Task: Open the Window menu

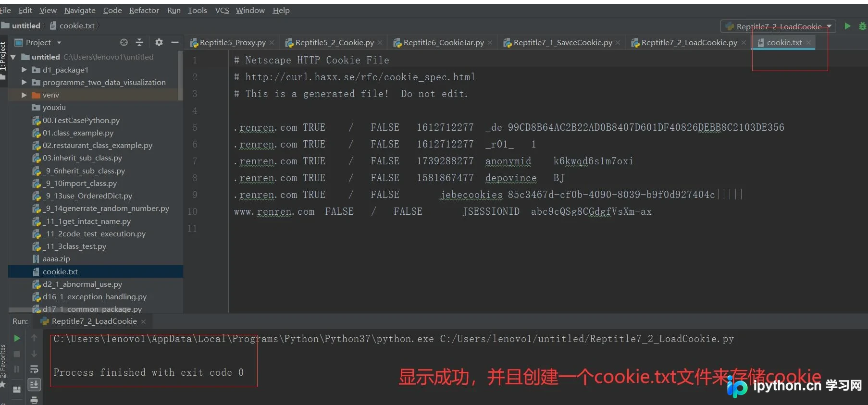Action: (x=250, y=10)
